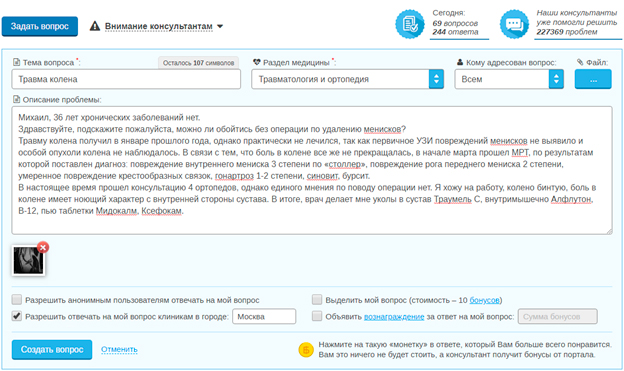Click the chat bubbles badge icon
Screen dimensions: 624x371
(x=514, y=24)
